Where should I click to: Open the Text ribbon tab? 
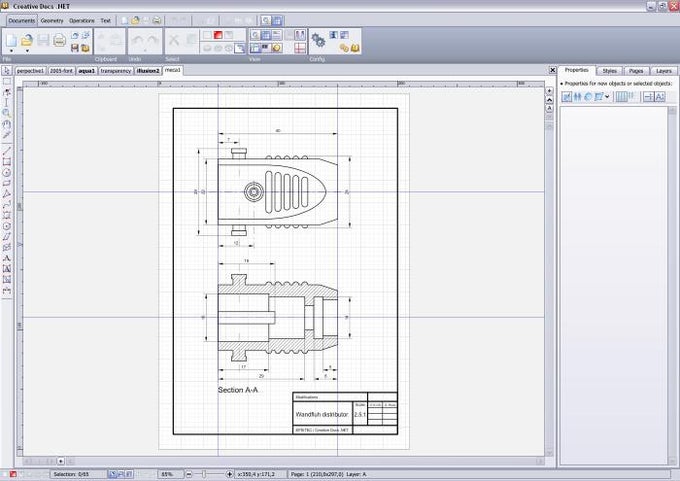(x=105, y=20)
